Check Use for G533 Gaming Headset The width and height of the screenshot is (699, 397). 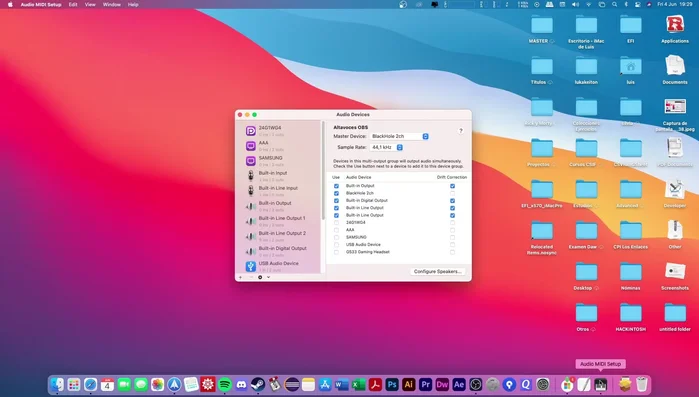[337, 252]
